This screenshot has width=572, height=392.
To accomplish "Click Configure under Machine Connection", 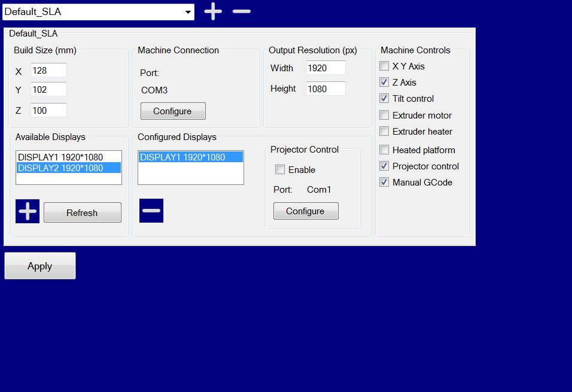I will (x=173, y=111).
